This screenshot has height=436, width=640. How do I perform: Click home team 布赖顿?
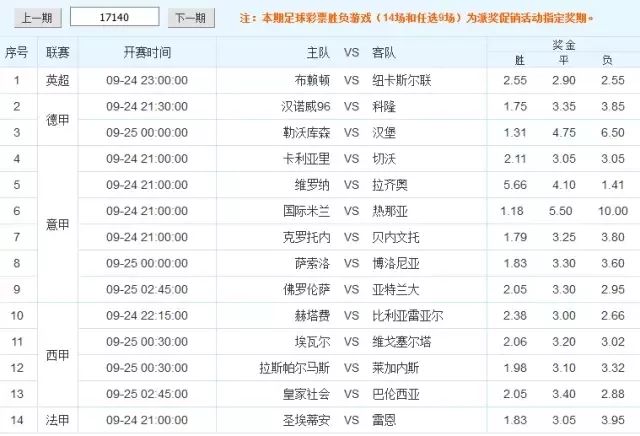tap(312, 80)
